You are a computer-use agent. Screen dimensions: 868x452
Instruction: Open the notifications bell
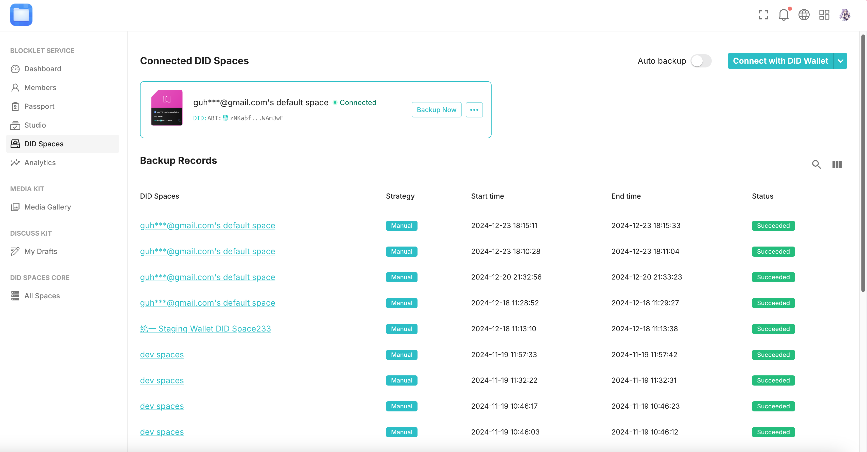click(x=784, y=15)
